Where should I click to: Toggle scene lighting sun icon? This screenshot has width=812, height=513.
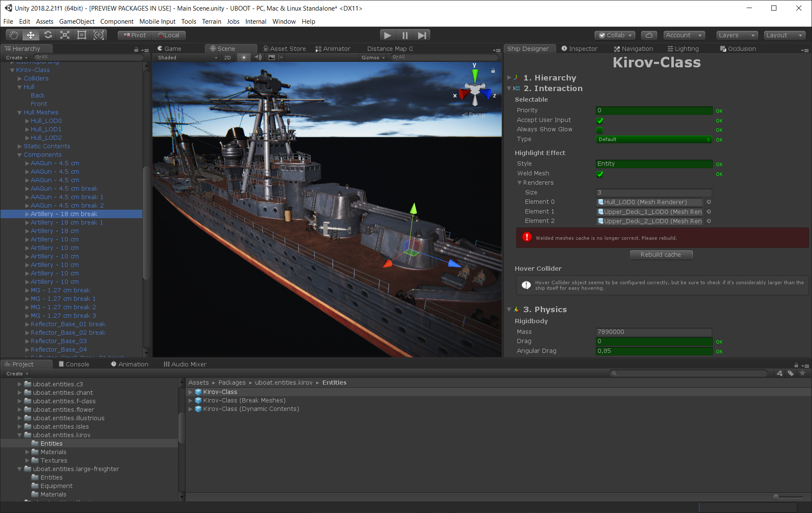244,58
